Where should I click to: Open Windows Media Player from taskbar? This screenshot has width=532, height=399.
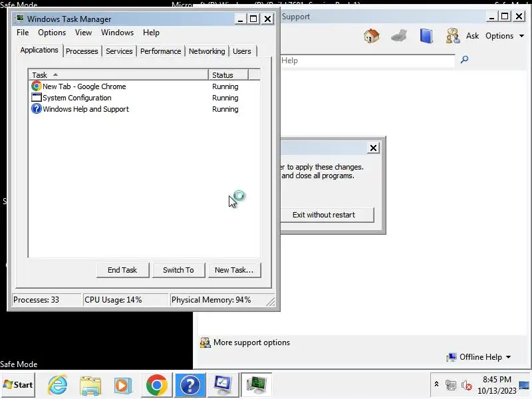click(x=123, y=385)
